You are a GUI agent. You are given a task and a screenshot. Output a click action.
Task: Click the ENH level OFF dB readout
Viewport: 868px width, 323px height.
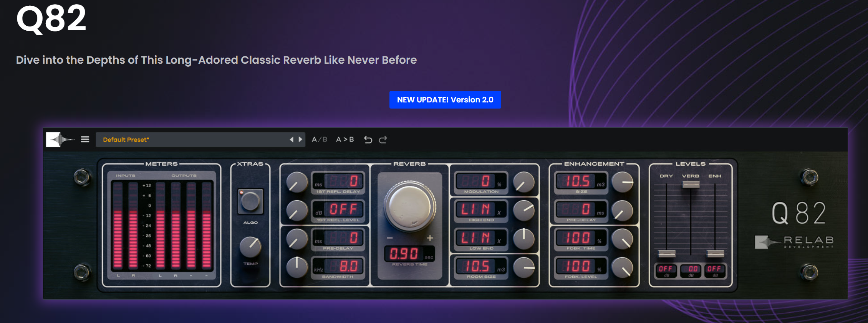715,270
